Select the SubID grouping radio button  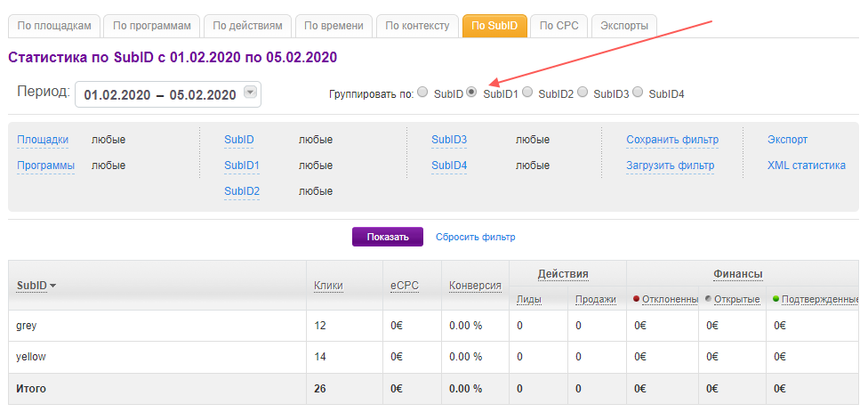coord(422,92)
